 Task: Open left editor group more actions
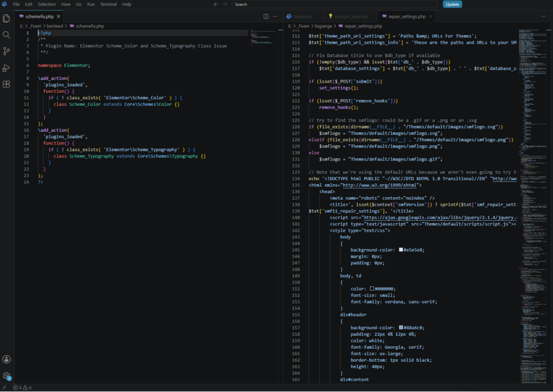275,16
